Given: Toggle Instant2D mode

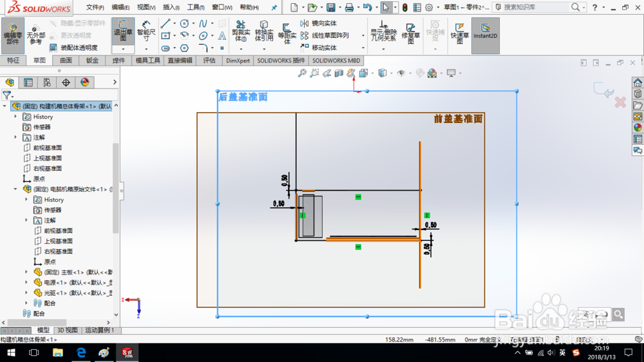Looking at the screenshot, I should [485, 35].
